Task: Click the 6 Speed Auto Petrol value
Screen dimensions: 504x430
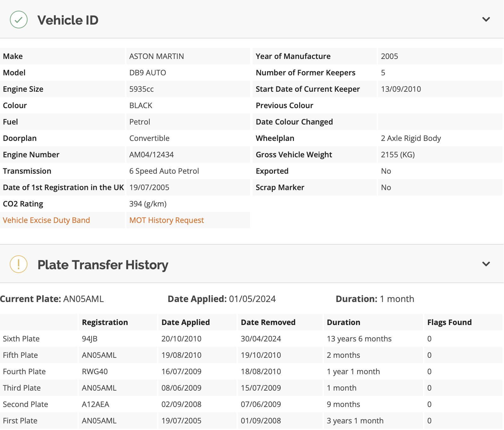Action: (164, 171)
